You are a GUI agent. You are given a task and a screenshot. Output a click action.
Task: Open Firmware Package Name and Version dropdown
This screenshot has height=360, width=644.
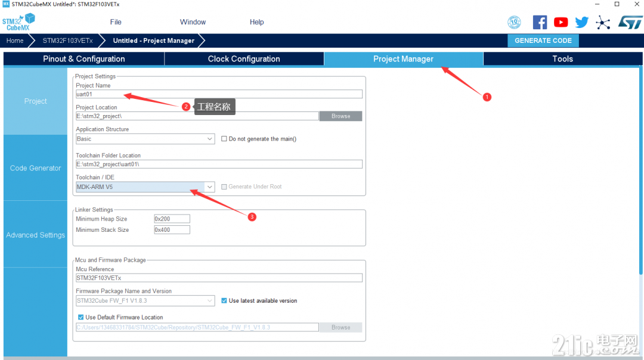pos(145,300)
